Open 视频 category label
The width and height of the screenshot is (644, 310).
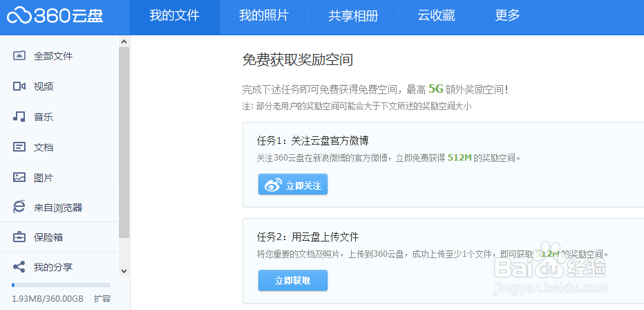44,86
